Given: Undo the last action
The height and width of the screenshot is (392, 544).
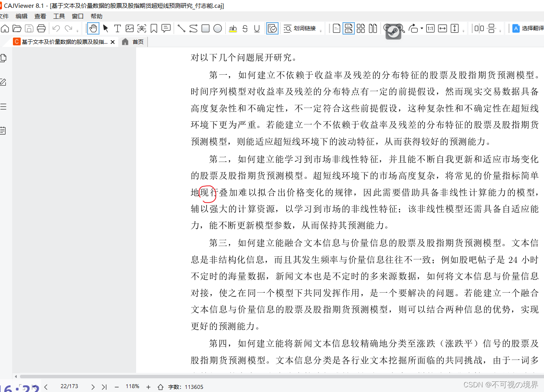Looking at the screenshot, I should click(x=56, y=29).
